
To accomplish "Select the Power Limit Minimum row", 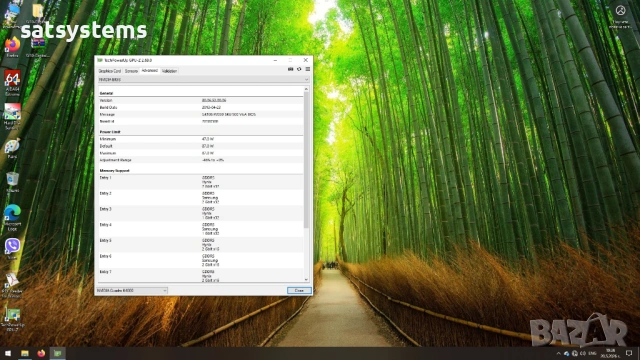I will click(x=201, y=139).
